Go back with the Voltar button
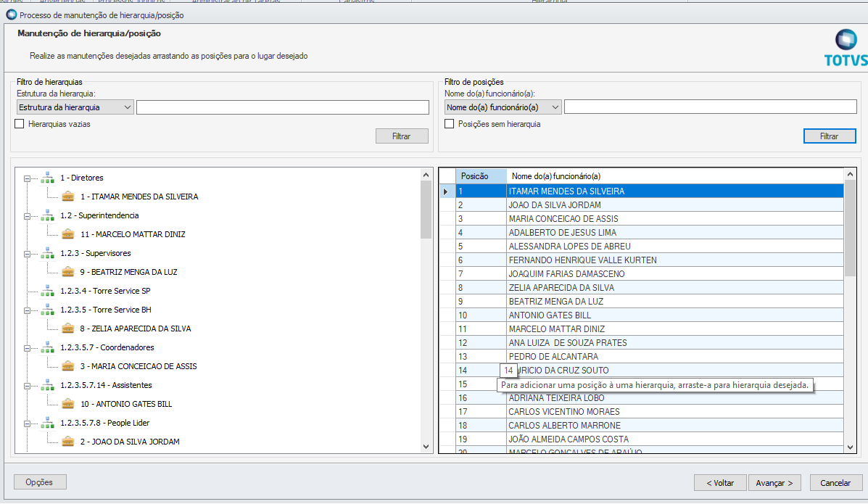Image resolution: width=868 pixels, height=504 pixels. [x=720, y=483]
